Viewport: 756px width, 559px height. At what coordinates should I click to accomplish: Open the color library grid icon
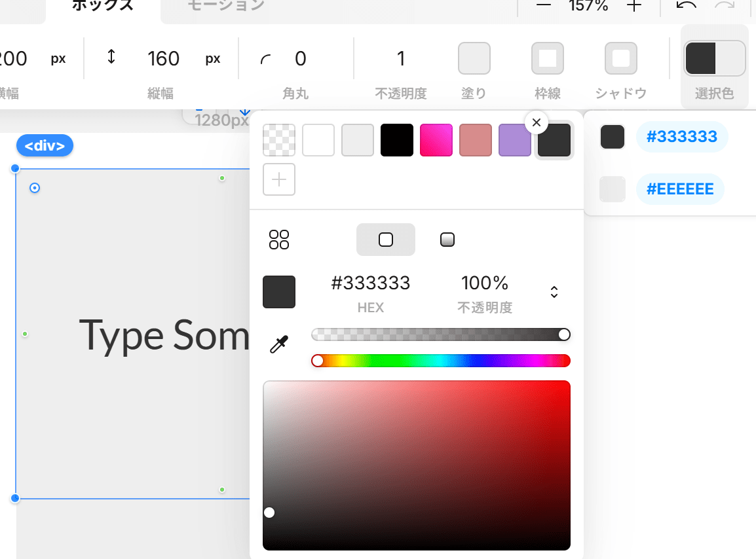pyautogui.click(x=279, y=240)
